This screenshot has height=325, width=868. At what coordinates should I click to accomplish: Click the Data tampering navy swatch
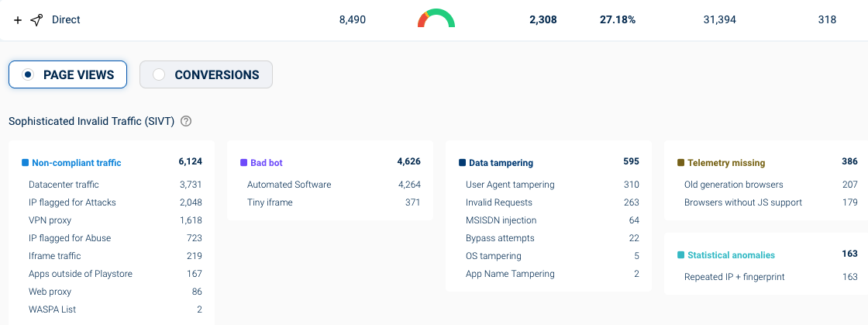462,163
